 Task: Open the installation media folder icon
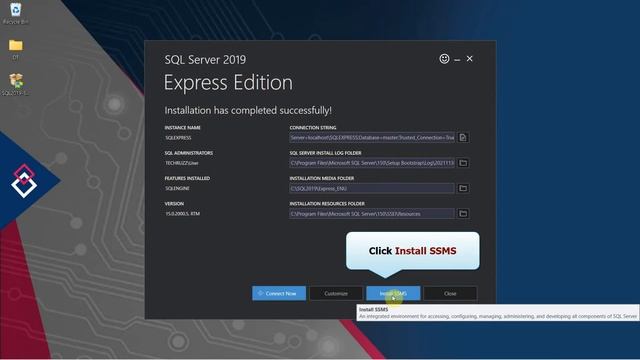click(463, 188)
